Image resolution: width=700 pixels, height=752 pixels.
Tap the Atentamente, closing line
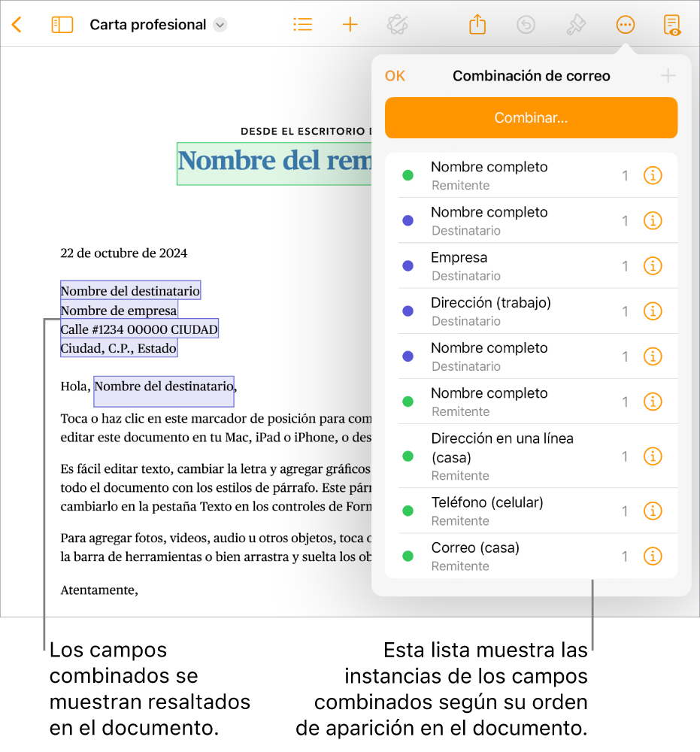coord(99,590)
